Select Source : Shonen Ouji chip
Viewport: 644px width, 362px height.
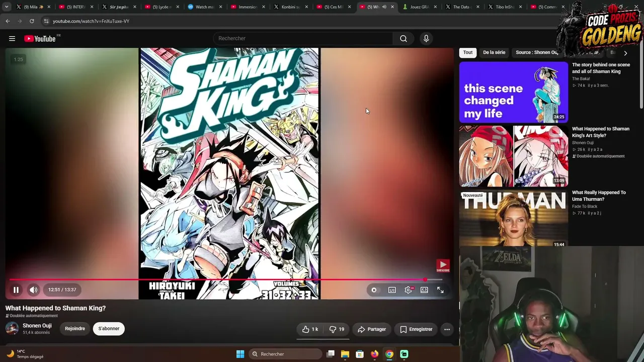point(536,52)
